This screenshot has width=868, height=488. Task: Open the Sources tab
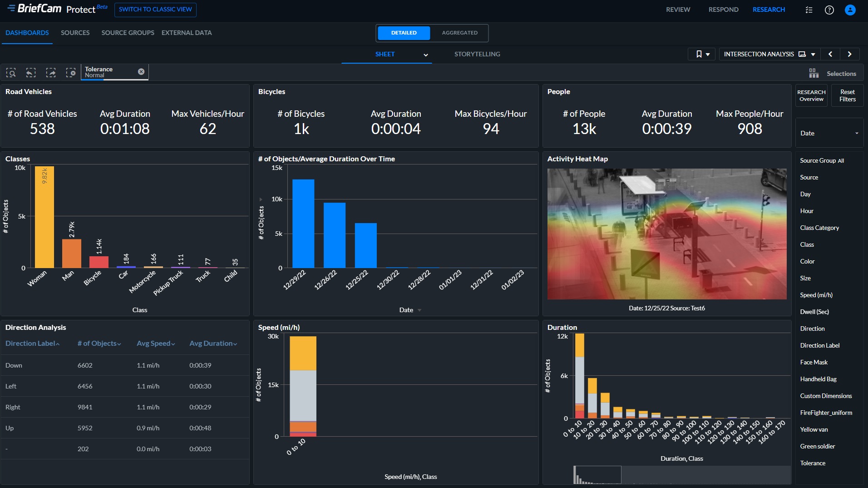pos(75,33)
